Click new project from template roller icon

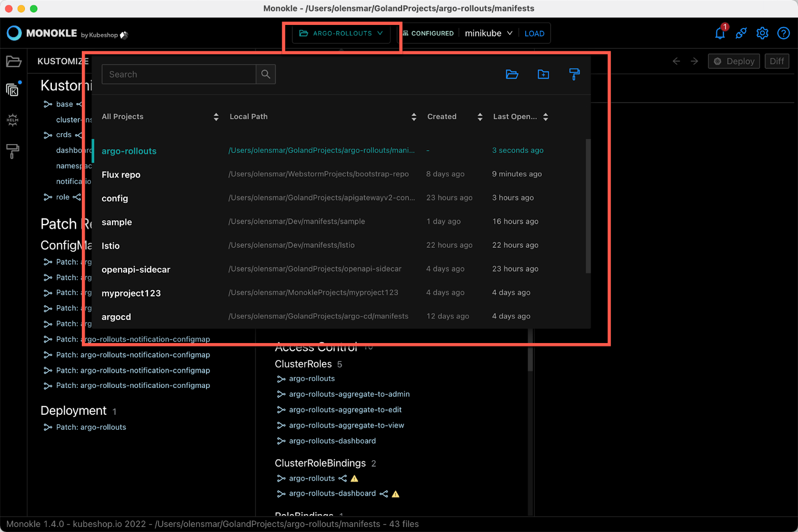[574, 74]
